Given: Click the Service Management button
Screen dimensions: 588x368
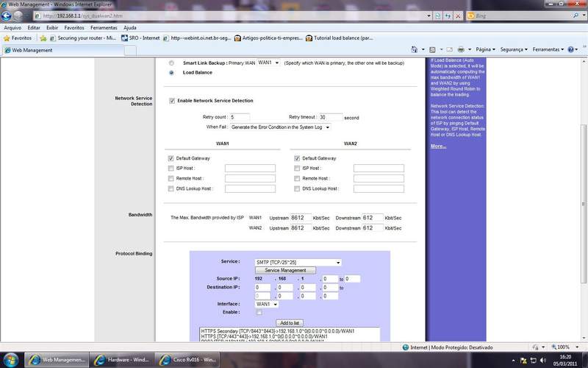Looking at the screenshot, I should [285, 270].
